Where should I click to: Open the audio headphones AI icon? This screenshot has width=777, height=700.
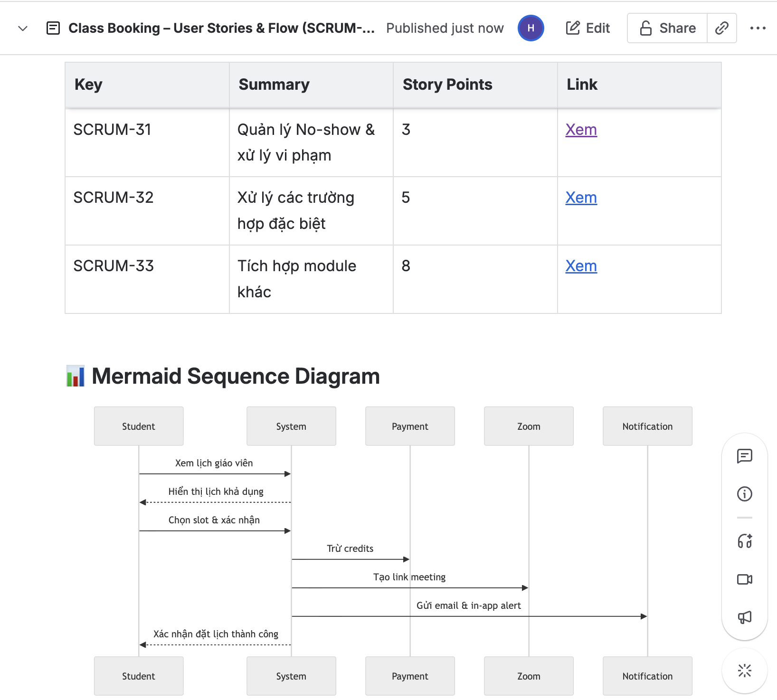(744, 541)
